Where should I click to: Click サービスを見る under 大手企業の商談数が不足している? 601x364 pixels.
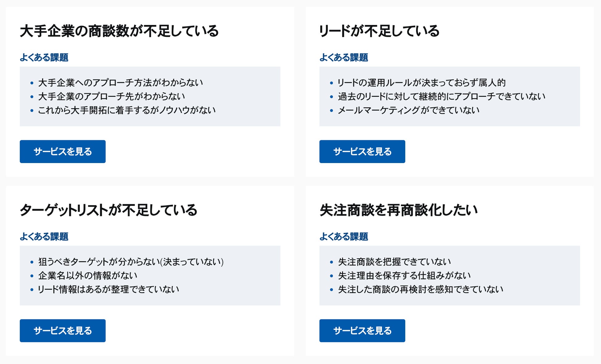click(x=63, y=152)
